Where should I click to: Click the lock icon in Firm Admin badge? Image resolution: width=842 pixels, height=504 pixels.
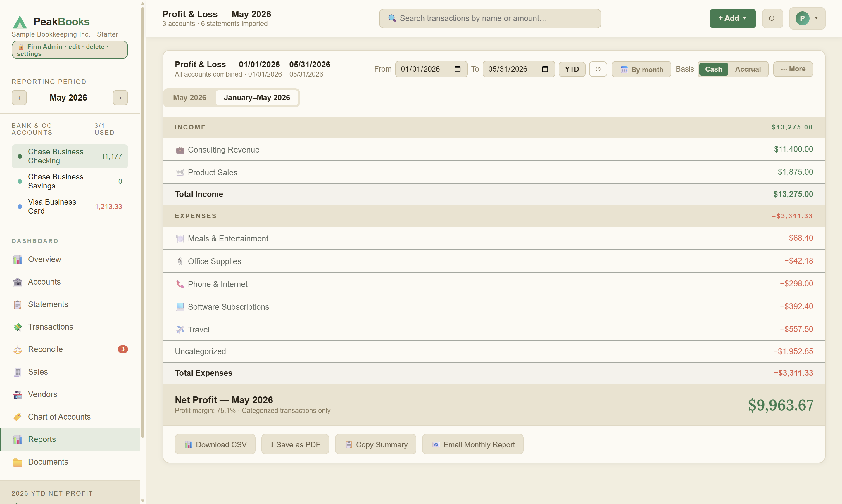21,47
